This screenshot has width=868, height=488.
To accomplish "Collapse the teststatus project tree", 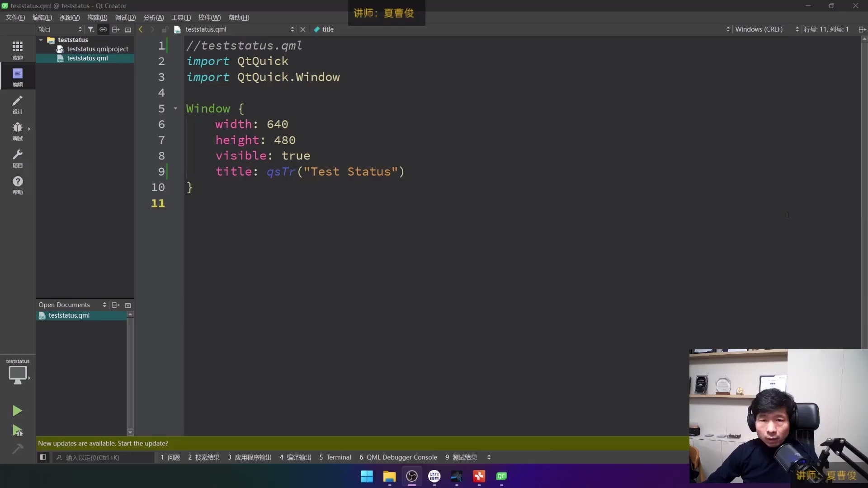I will point(40,40).
